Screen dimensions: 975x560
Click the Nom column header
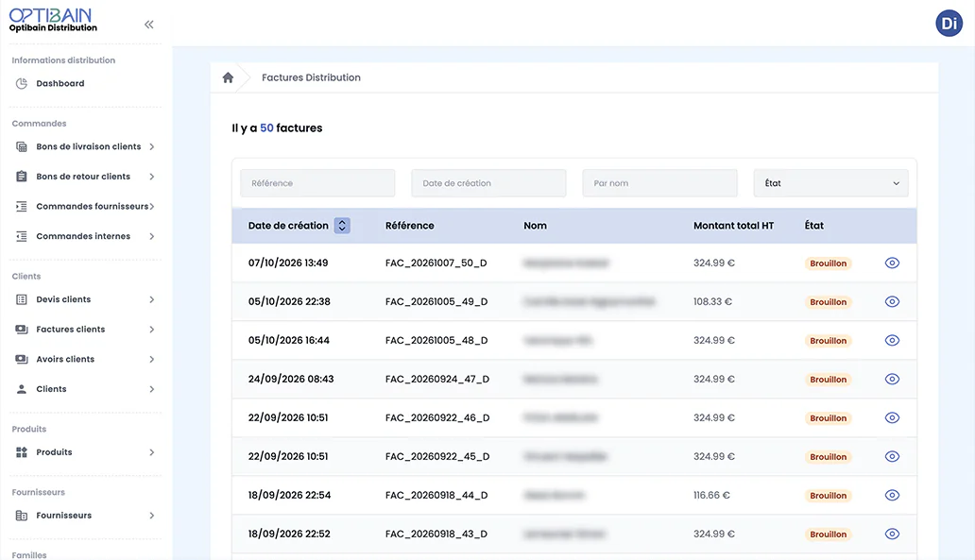click(x=535, y=226)
